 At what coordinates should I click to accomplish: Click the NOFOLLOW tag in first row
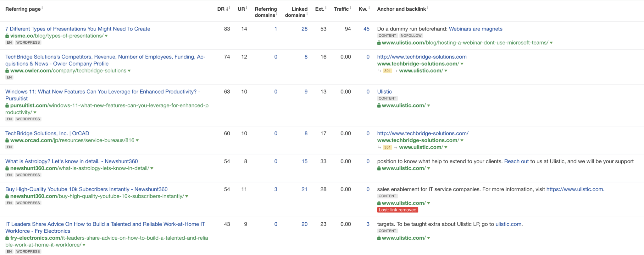coord(411,36)
